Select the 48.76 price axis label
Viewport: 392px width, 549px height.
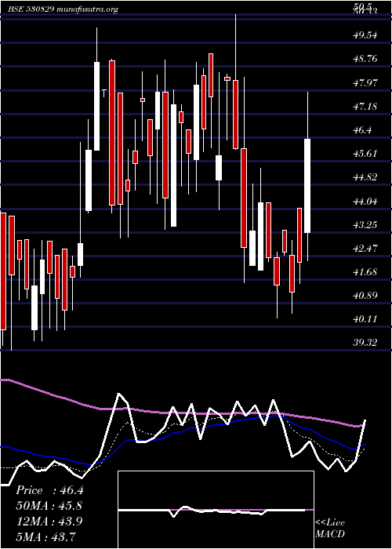pyautogui.click(x=365, y=59)
